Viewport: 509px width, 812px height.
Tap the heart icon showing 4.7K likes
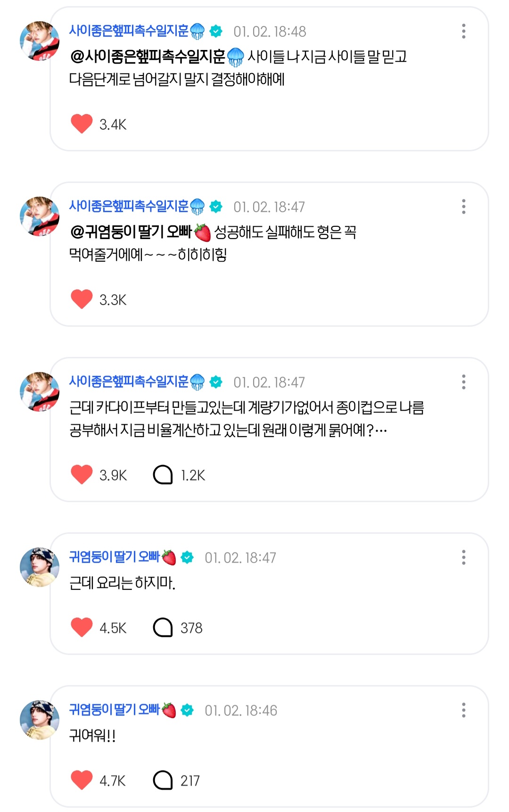82,780
